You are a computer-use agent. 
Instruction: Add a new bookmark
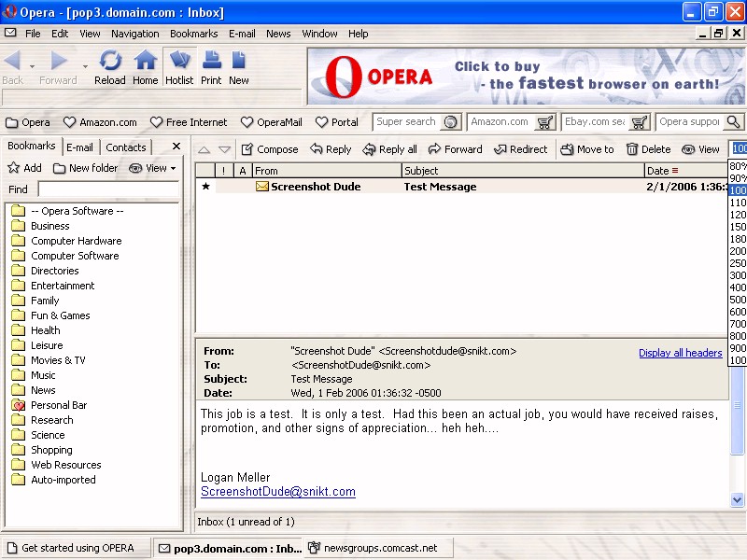[x=25, y=168]
